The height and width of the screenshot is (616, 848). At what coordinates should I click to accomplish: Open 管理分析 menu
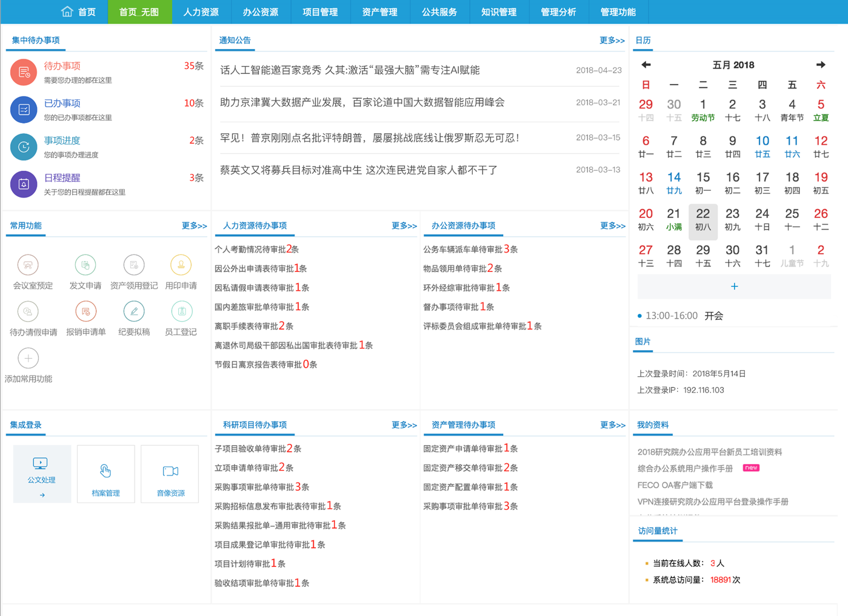(558, 12)
